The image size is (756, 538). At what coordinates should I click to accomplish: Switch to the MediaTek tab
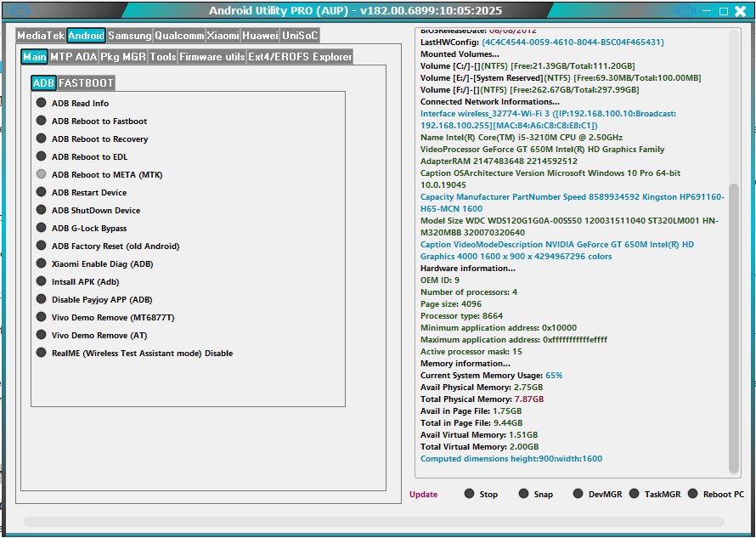coord(41,35)
